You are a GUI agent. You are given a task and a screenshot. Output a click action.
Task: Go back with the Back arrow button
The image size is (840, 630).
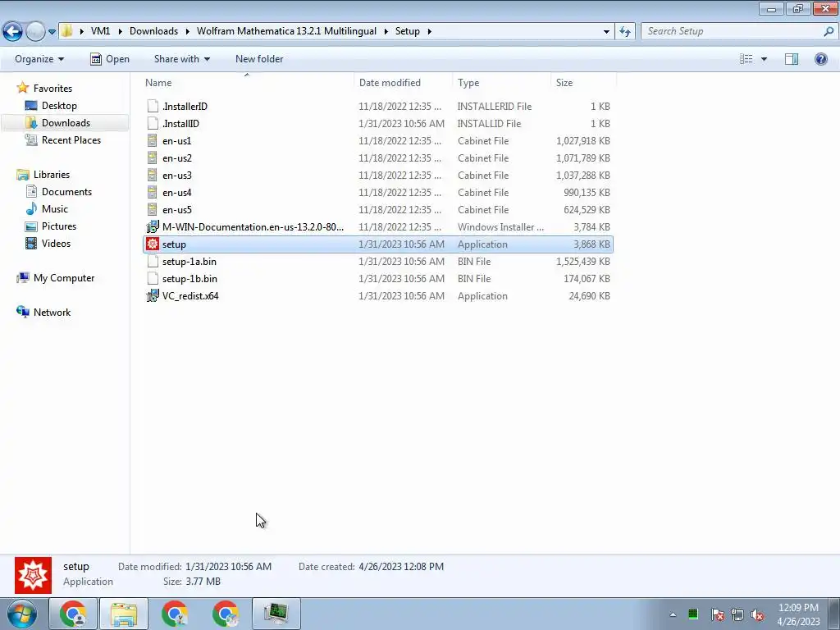[x=13, y=32]
